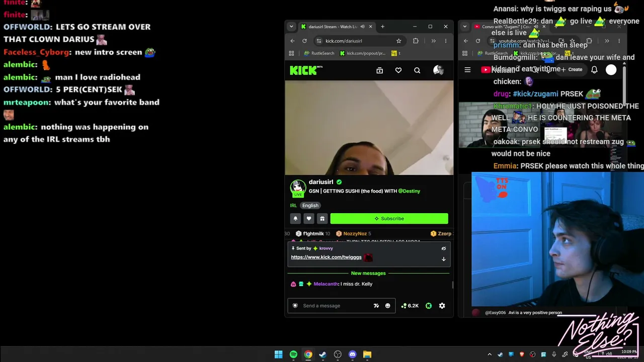
Task: Click the YouTube Create button
Action: [572, 70]
